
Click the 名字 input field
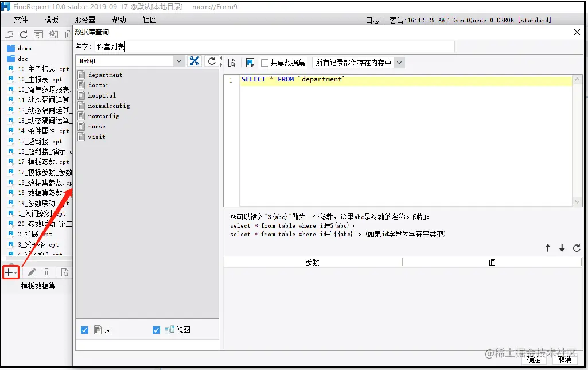click(x=274, y=46)
